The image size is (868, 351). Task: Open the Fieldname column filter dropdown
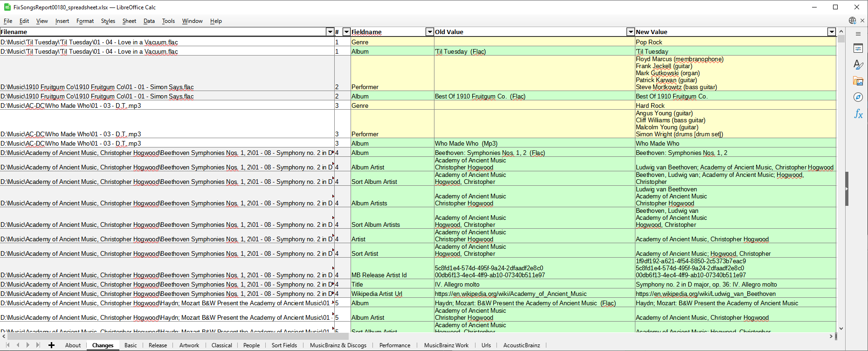click(x=430, y=32)
